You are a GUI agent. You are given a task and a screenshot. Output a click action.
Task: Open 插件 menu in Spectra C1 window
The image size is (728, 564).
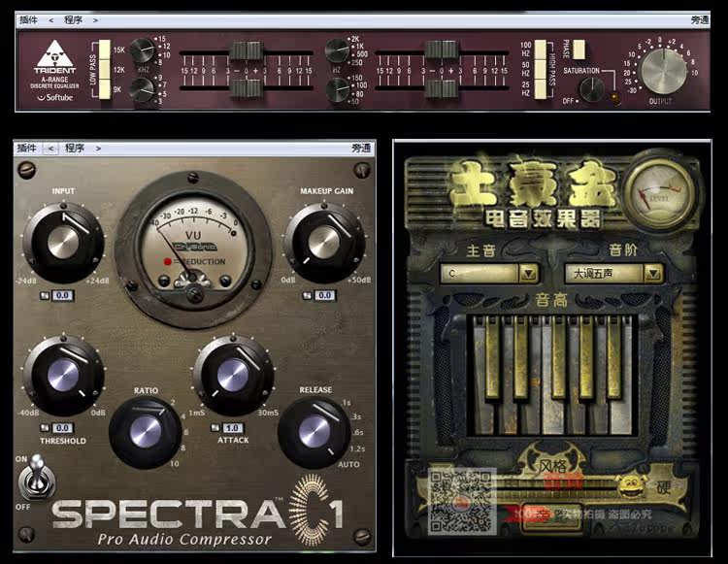coord(26,149)
